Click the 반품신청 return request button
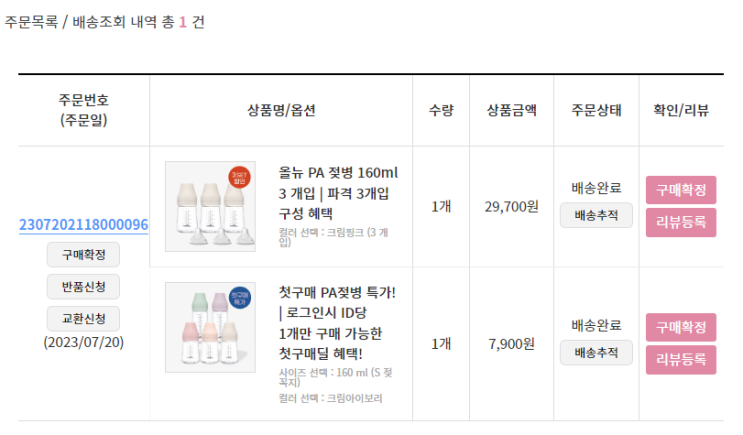The height and width of the screenshot is (435, 743). tap(83, 287)
